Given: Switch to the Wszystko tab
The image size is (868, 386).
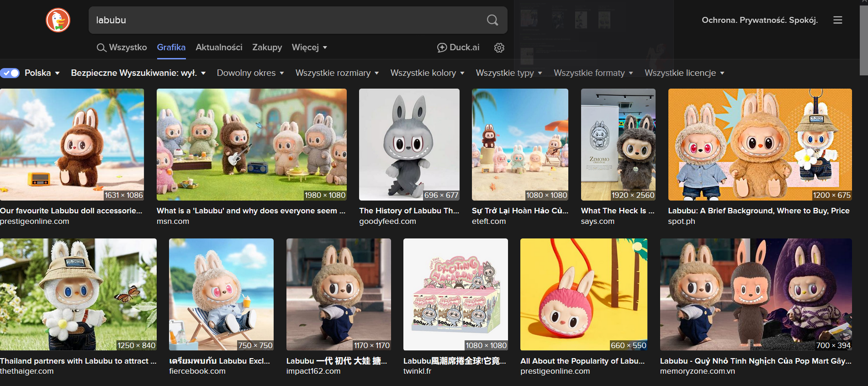Looking at the screenshot, I should coord(122,48).
